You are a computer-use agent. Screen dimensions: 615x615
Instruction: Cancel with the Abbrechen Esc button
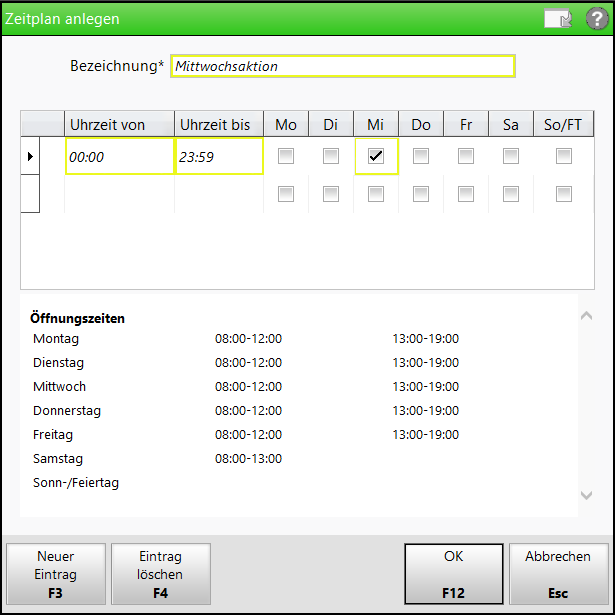pyautogui.click(x=558, y=574)
